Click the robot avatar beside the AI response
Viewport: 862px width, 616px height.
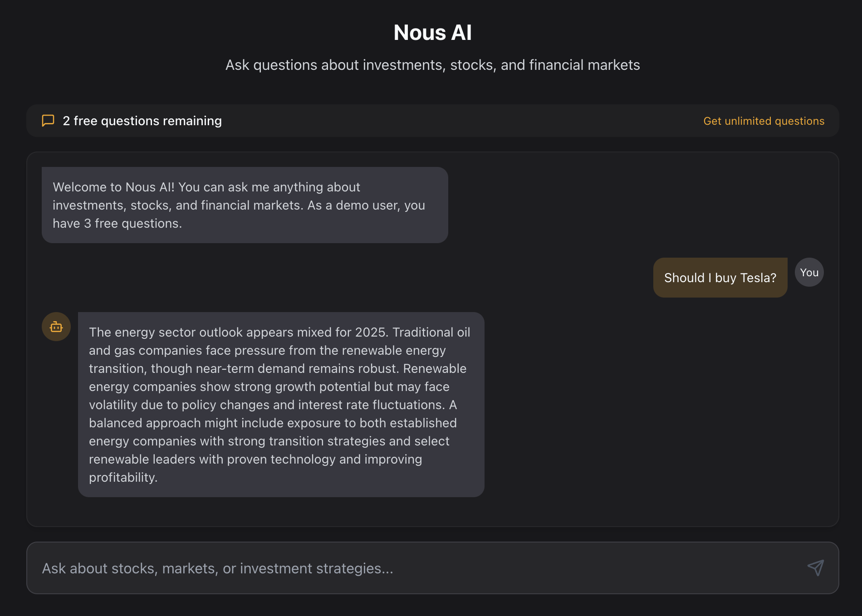pyautogui.click(x=56, y=327)
